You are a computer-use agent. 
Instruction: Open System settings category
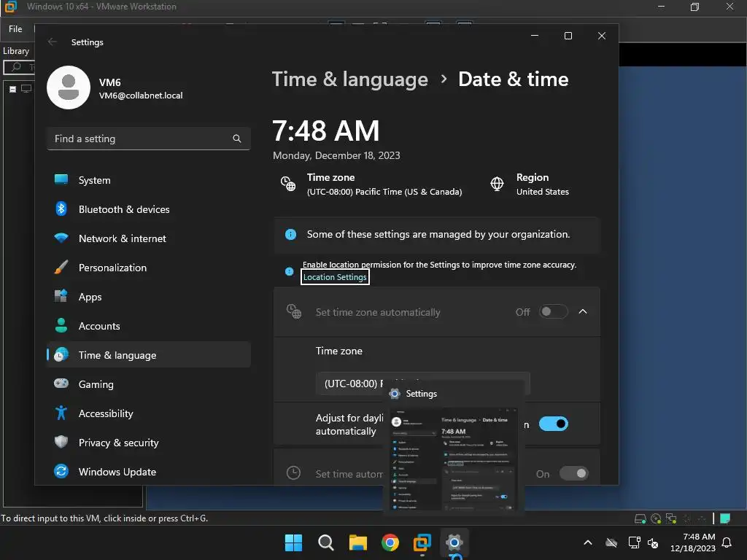pos(149,180)
